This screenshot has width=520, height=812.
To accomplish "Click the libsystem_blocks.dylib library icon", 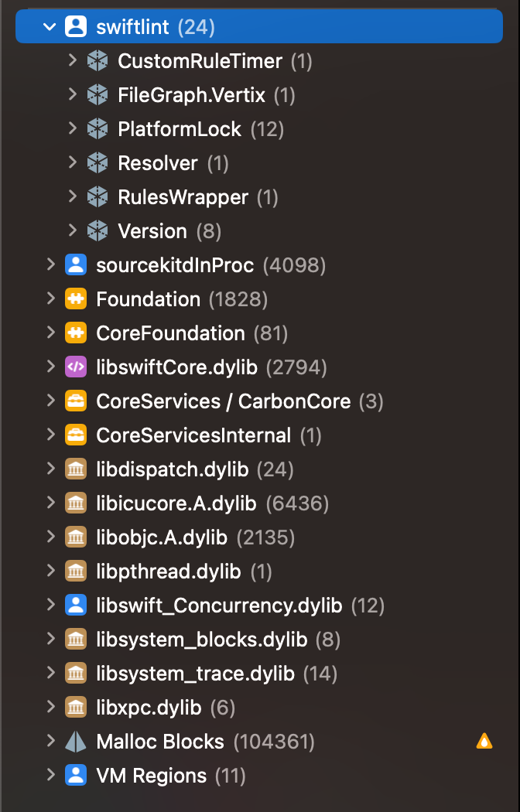I will pyautogui.click(x=76, y=639).
